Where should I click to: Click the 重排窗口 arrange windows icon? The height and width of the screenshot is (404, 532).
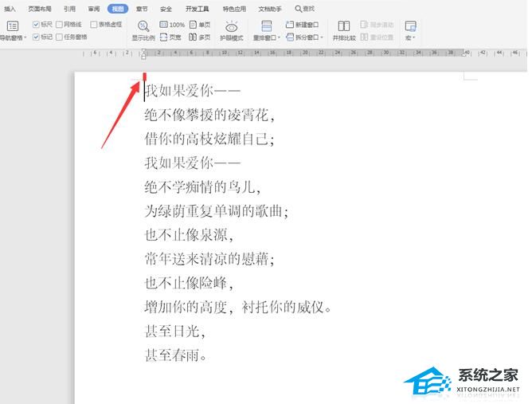(x=267, y=26)
